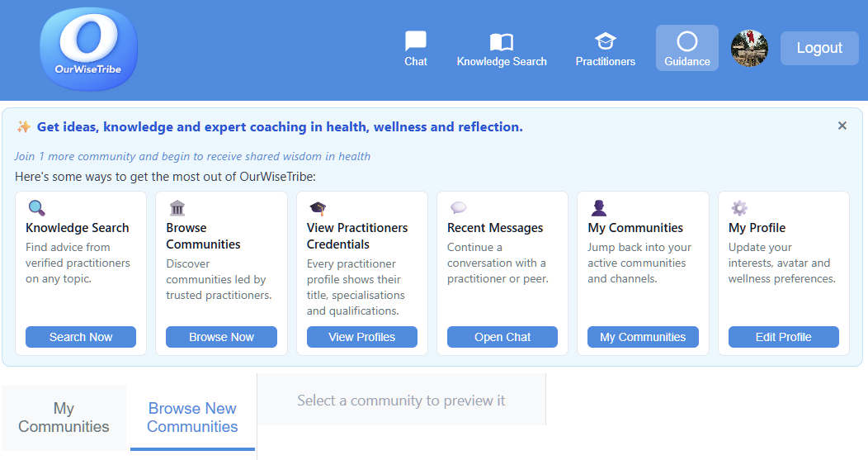Click 'View Practitioners Credentials' card heading
The height and width of the screenshot is (460, 868).
pyautogui.click(x=357, y=236)
